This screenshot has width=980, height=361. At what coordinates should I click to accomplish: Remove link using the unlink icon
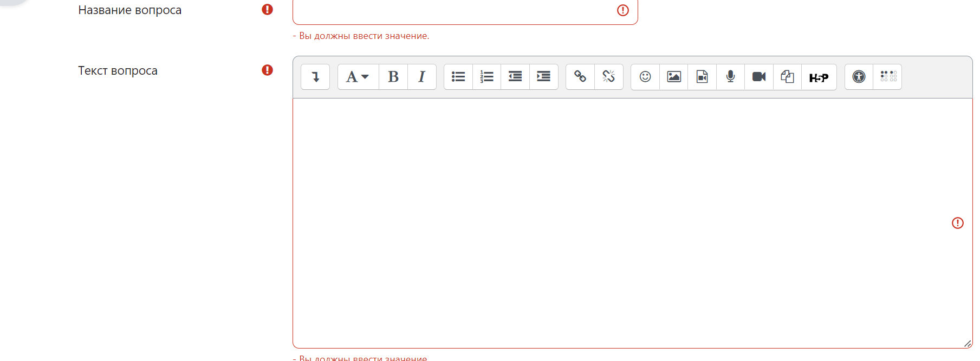[608, 77]
